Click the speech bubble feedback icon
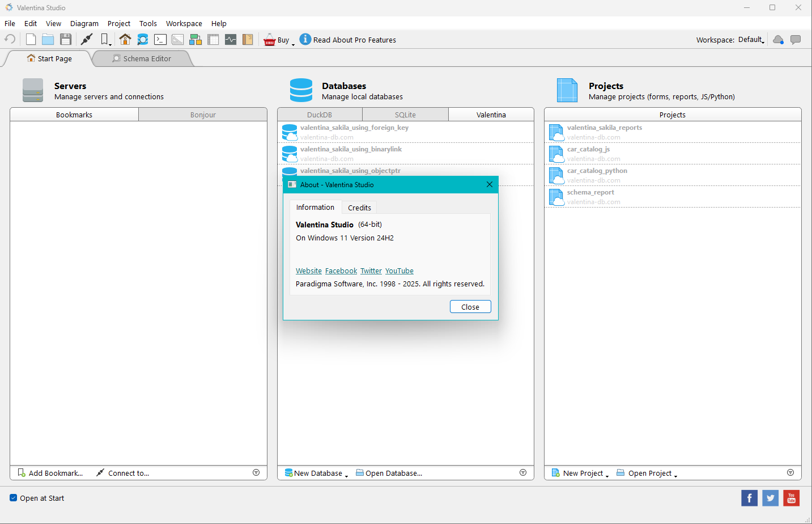 [796, 40]
